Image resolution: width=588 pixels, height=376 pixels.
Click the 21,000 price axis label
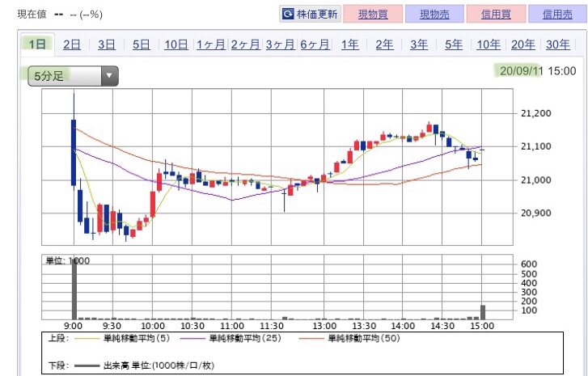coord(536,180)
